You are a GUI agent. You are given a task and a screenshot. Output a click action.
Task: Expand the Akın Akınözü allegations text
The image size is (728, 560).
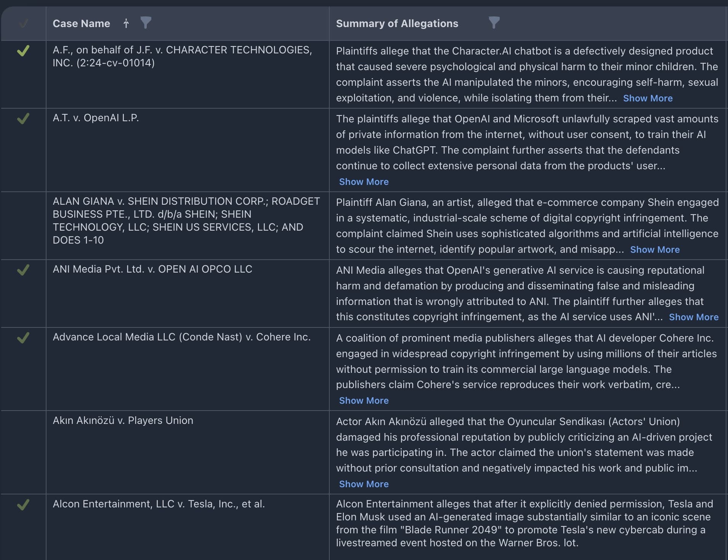(364, 484)
